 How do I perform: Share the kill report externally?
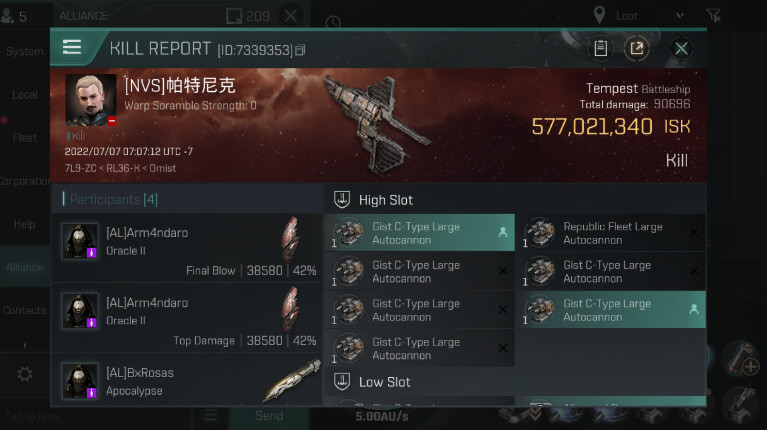pos(636,48)
